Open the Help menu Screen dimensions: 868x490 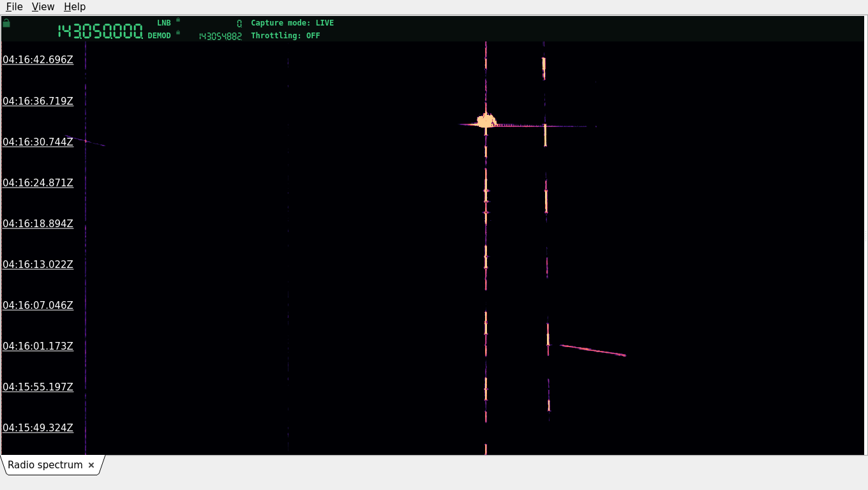click(x=75, y=6)
